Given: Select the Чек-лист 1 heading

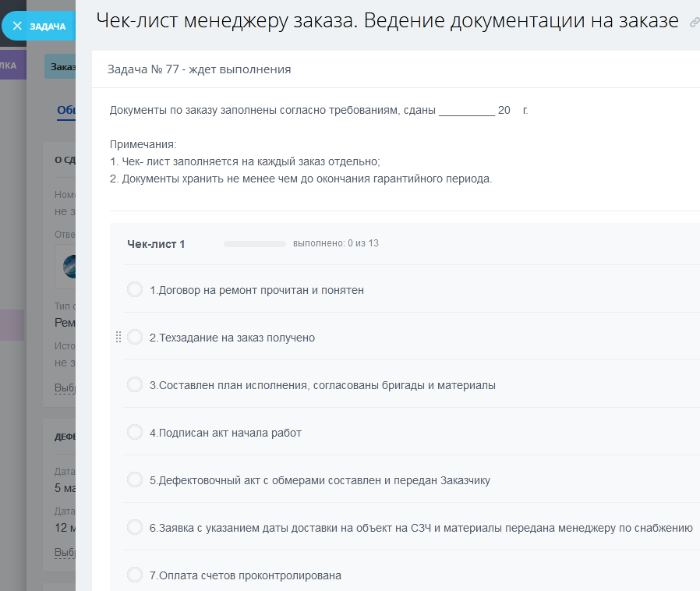Looking at the screenshot, I should tap(156, 244).
